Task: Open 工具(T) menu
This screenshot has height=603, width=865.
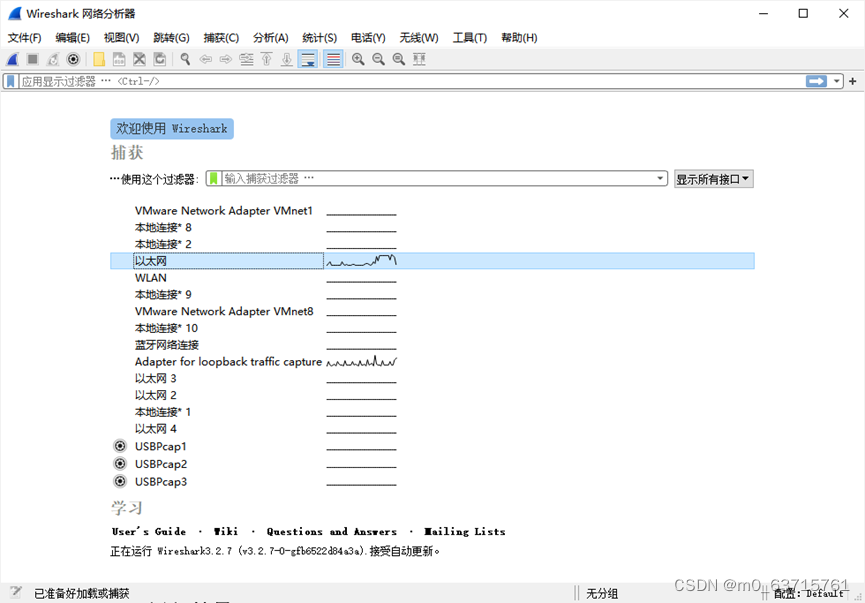Action: (x=469, y=38)
